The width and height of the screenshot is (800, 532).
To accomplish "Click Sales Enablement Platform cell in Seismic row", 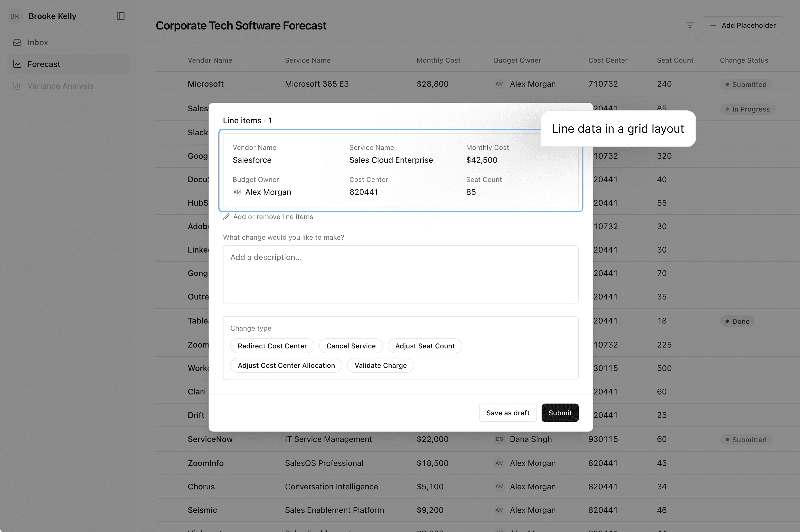I will [334, 510].
